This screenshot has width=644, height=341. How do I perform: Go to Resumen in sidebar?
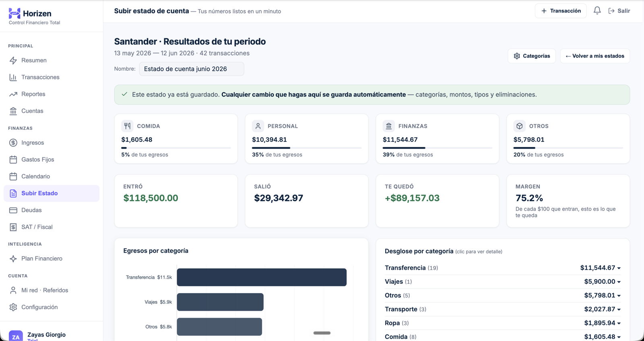coord(52,60)
